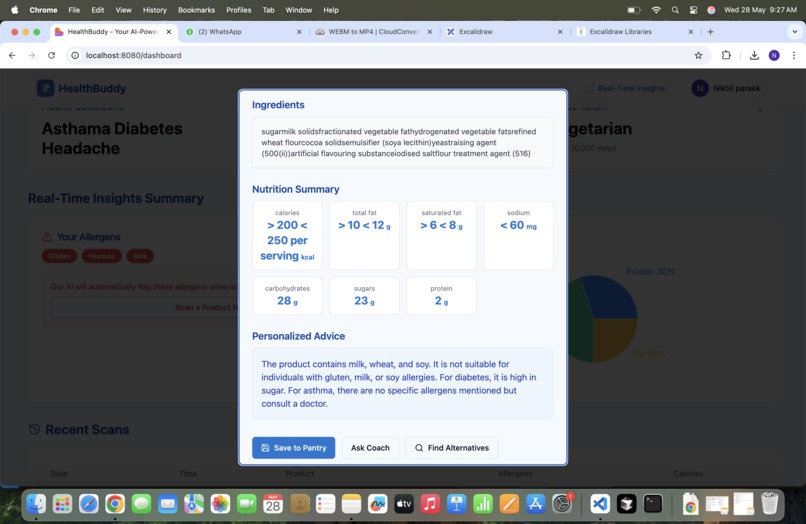This screenshot has width=806, height=524.
Task: Click the date and time Wed 28 May
Action: click(760, 10)
